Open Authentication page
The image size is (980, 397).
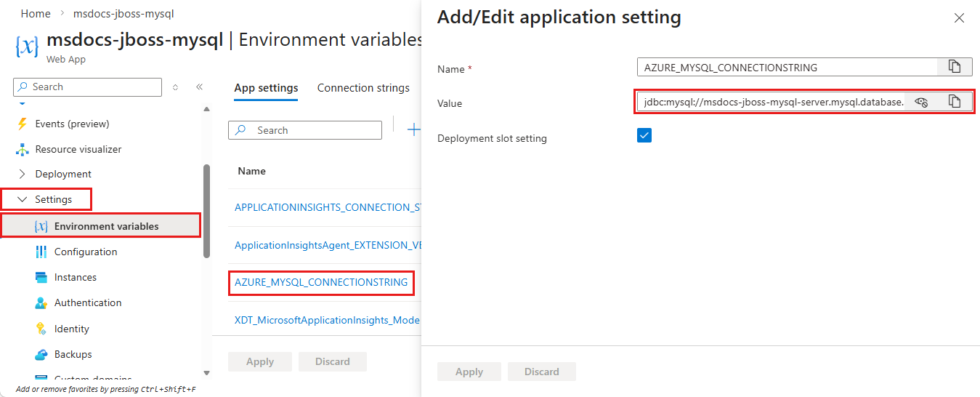pos(88,302)
